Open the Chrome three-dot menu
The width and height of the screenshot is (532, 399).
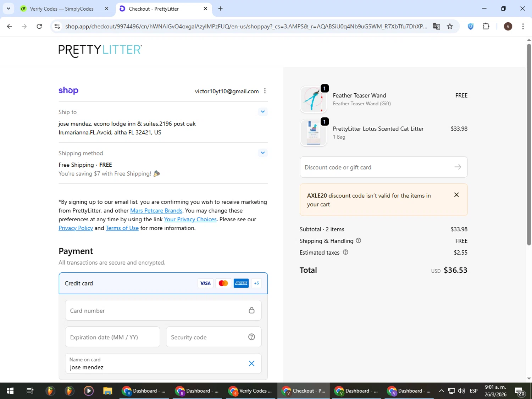[x=523, y=26]
